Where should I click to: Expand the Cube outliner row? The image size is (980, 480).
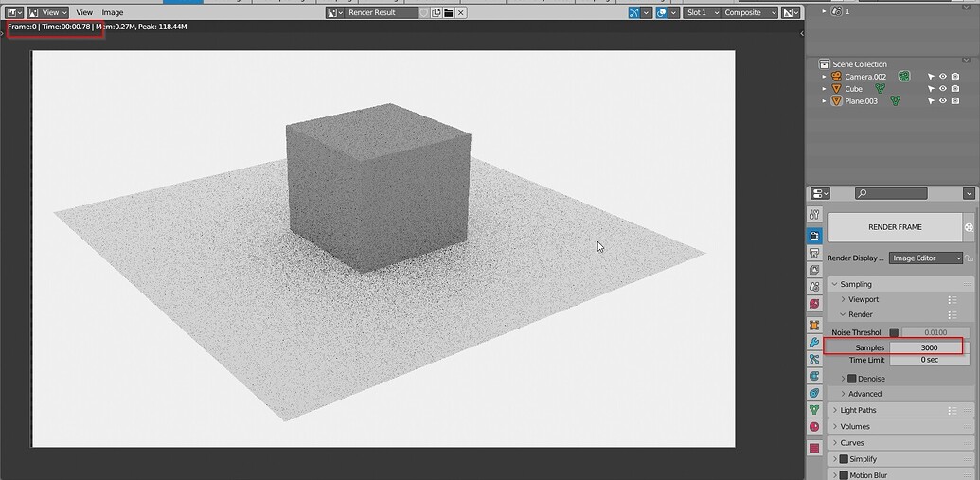[825, 89]
